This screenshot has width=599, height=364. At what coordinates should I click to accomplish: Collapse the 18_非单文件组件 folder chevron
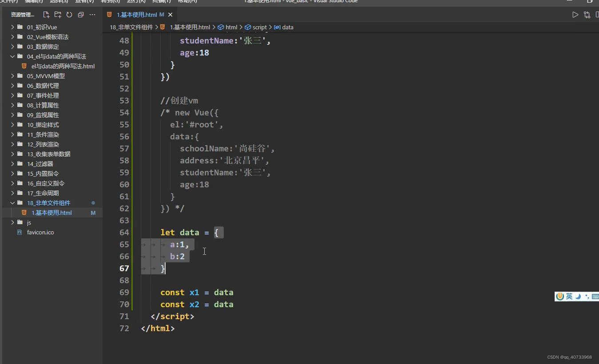click(12, 203)
